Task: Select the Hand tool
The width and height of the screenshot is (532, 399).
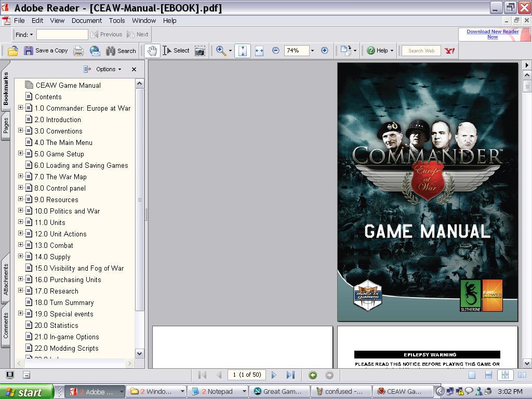Action: pyautogui.click(x=152, y=51)
